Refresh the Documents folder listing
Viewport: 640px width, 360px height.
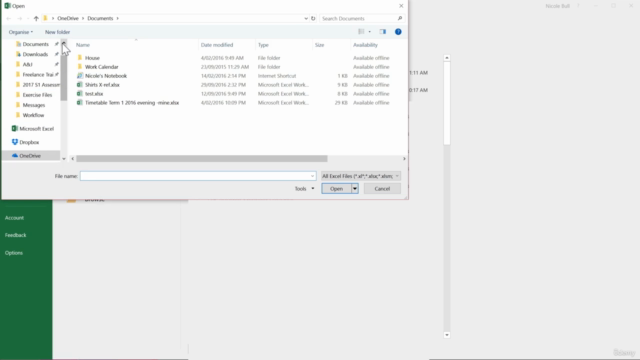click(313, 18)
